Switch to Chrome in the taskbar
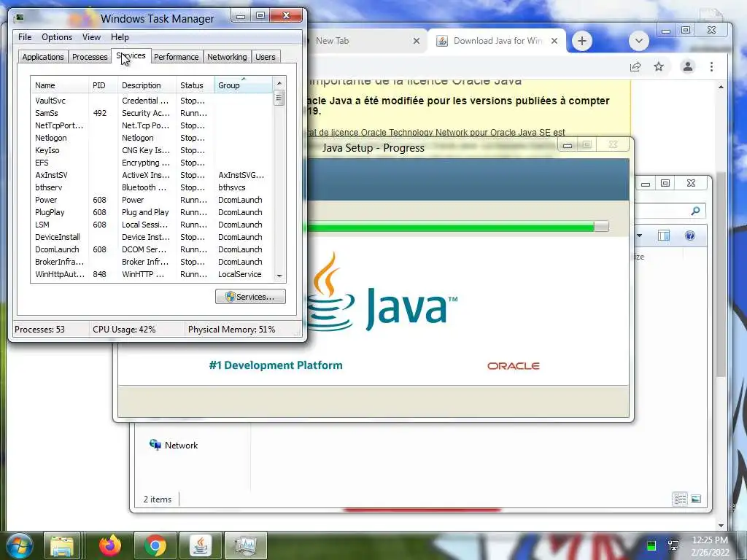 [155, 545]
